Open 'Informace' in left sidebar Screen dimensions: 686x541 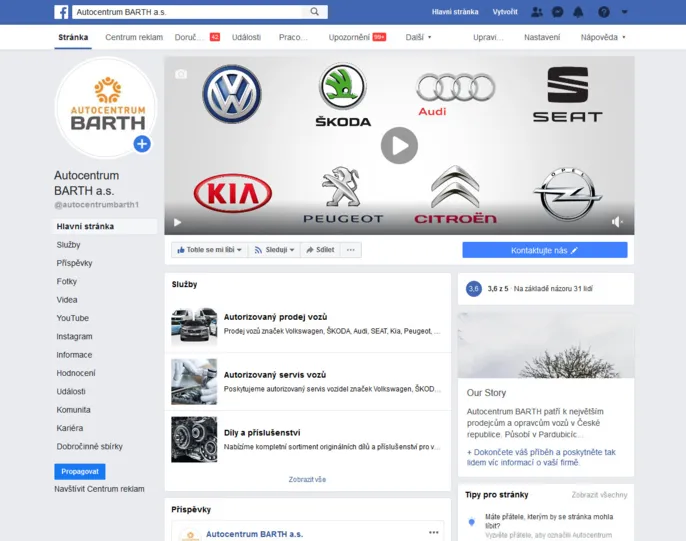click(x=74, y=355)
